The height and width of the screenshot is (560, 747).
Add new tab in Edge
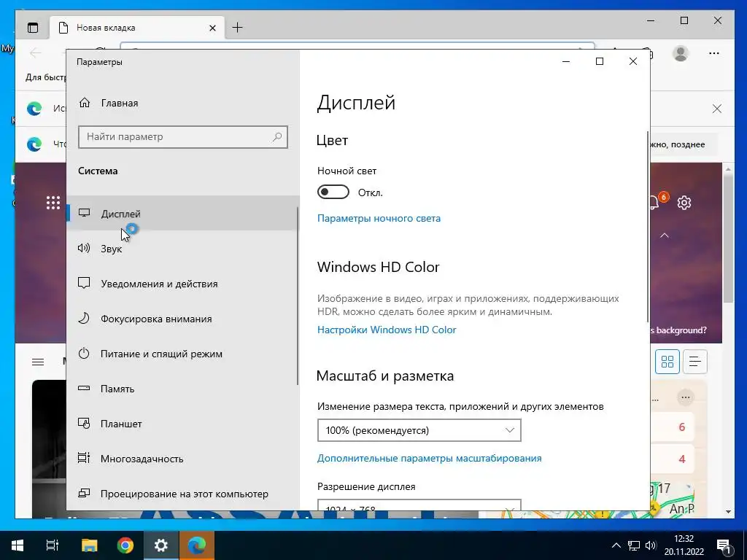237,28
